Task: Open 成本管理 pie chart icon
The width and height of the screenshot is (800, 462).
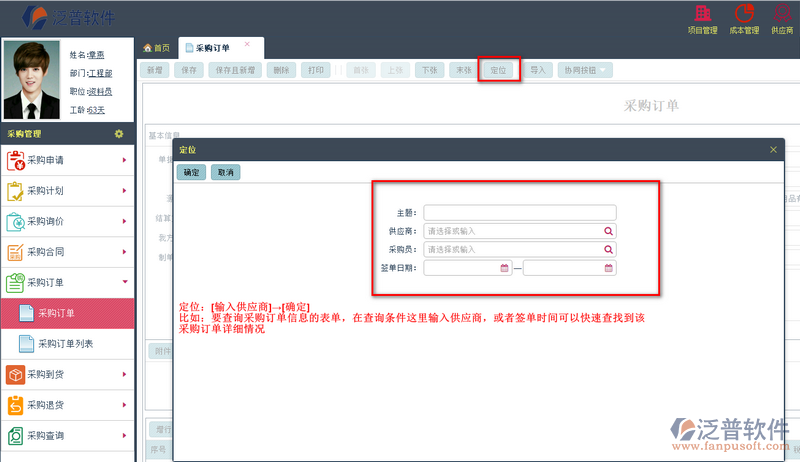Action: coord(744,13)
